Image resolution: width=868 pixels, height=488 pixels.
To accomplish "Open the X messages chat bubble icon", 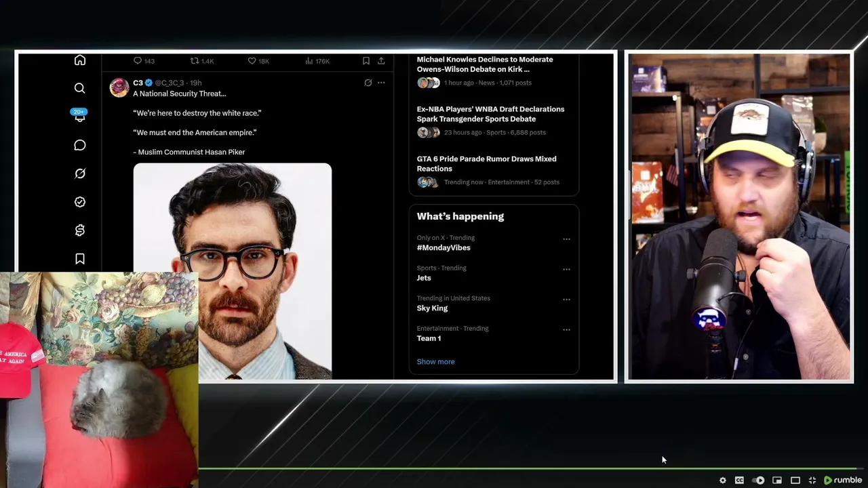I will (x=80, y=145).
